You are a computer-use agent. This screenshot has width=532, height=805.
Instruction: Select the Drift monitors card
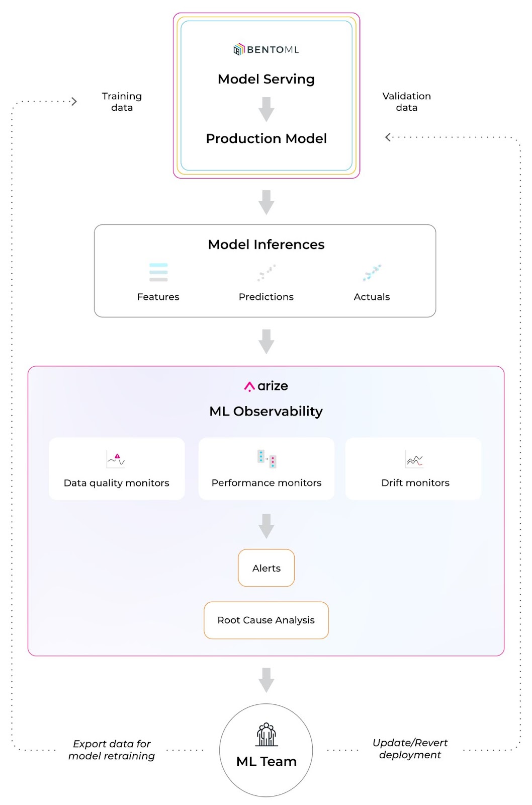(x=413, y=468)
